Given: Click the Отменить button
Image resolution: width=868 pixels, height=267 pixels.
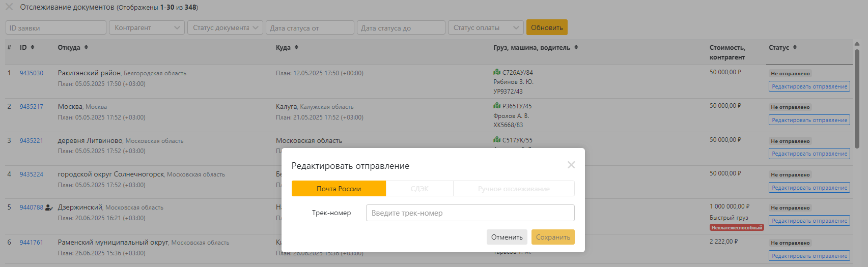Looking at the screenshot, I should coord(507,237).
